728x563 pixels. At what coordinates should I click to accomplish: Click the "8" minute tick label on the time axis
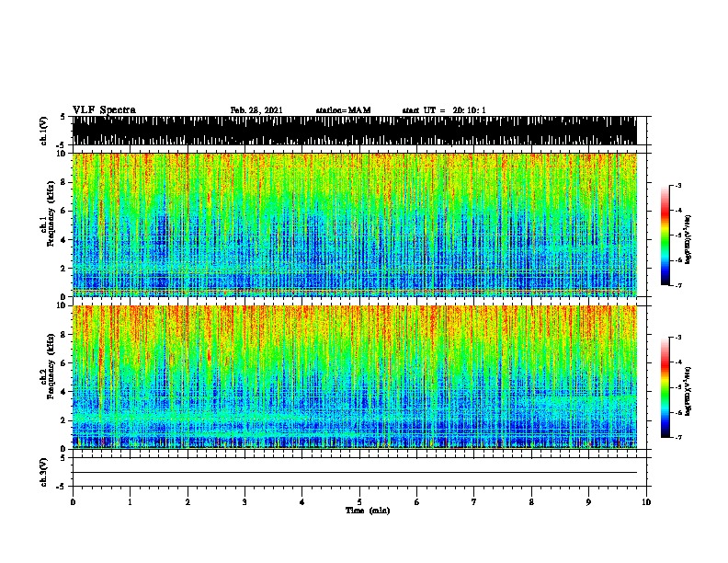[x=531, y=502]
